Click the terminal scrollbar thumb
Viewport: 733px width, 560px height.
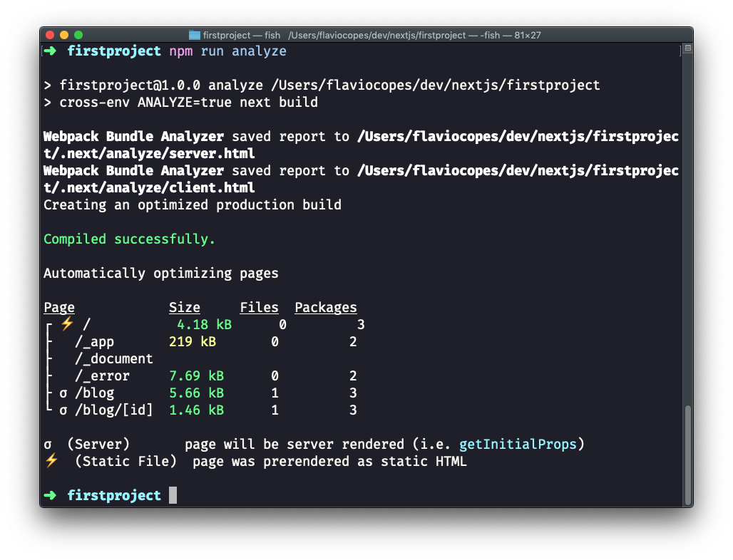click(687, 455)
